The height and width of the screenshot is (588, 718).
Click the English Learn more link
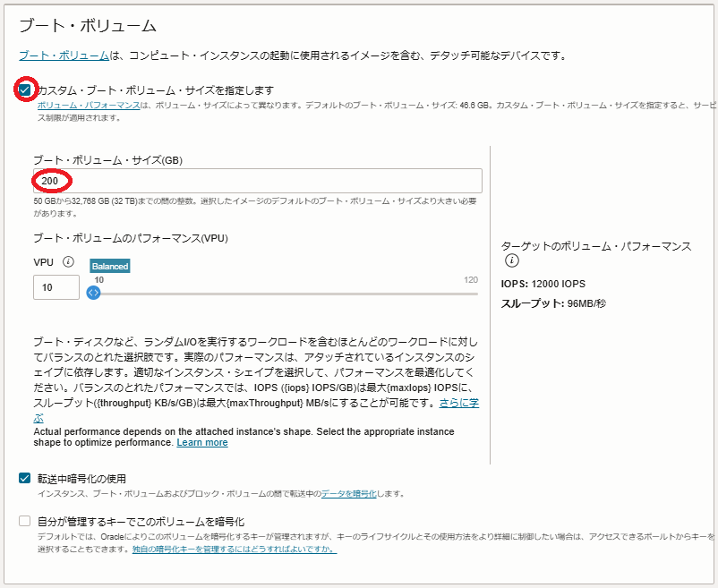click(201, 442)
